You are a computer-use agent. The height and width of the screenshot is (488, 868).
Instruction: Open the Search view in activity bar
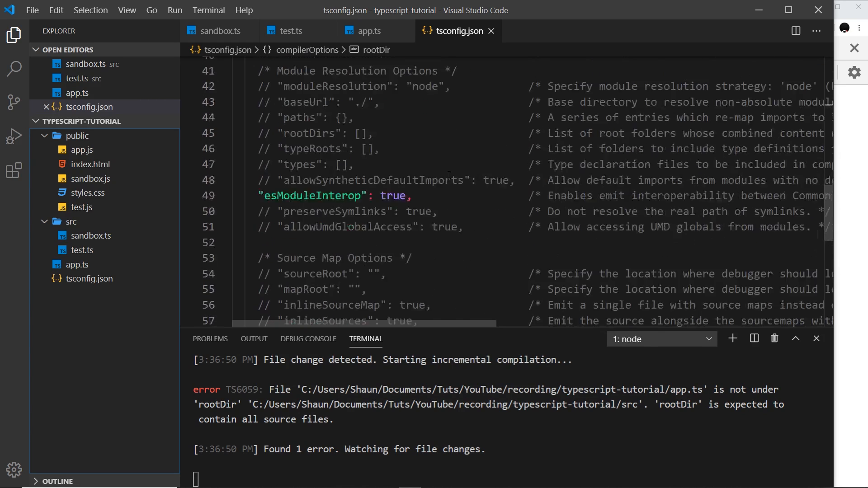click(x=14, y=69)
